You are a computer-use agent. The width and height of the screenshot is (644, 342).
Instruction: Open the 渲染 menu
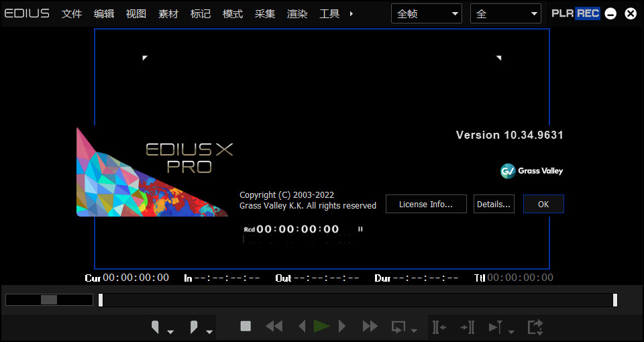pyautogui.click(x=297, y=14)
